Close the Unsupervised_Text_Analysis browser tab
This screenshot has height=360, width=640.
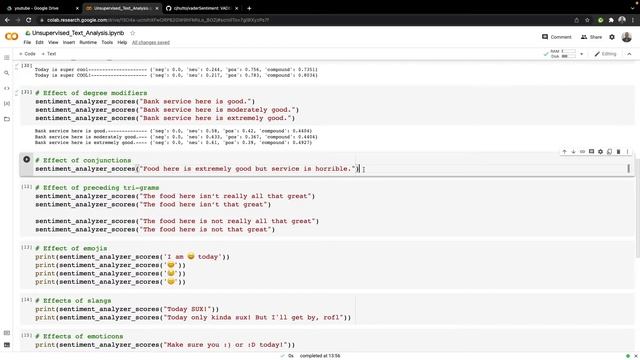pos(157,8)
